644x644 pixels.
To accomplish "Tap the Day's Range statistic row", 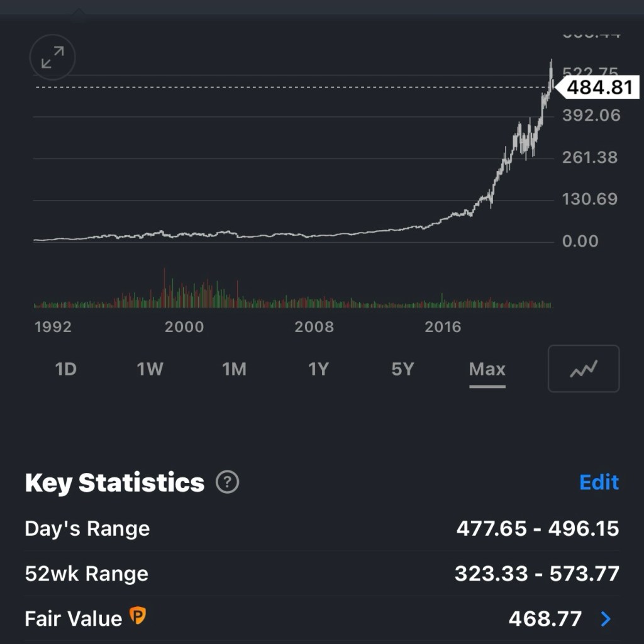I will (x=322, y=528).
